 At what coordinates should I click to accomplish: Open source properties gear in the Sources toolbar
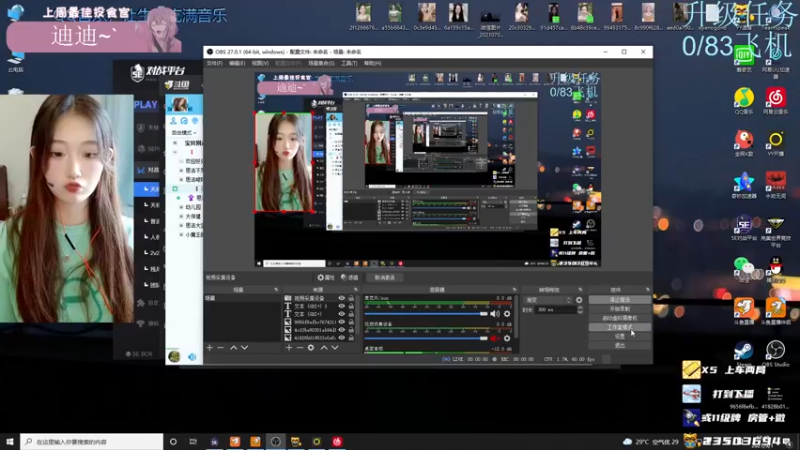(x=311, y=347)
